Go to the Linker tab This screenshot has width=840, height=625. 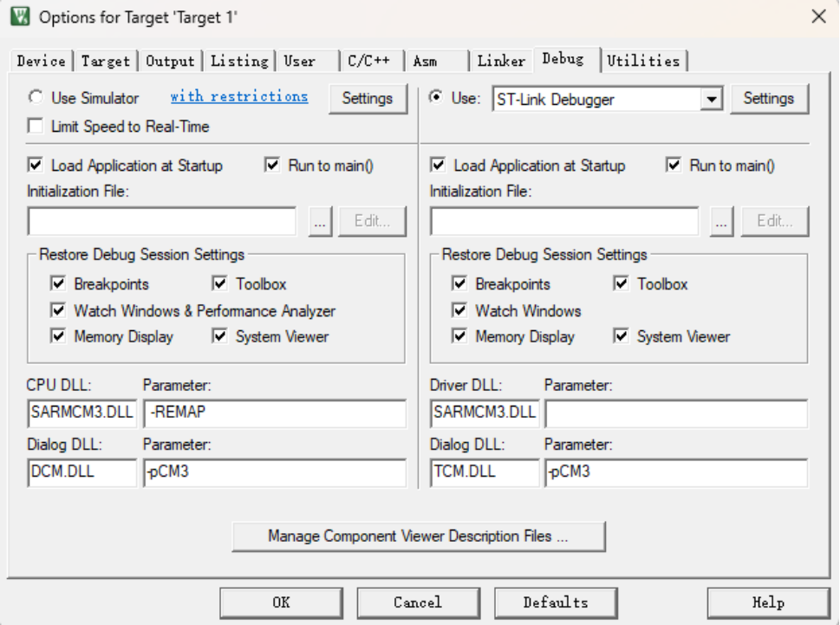click(x=501, y=61)
